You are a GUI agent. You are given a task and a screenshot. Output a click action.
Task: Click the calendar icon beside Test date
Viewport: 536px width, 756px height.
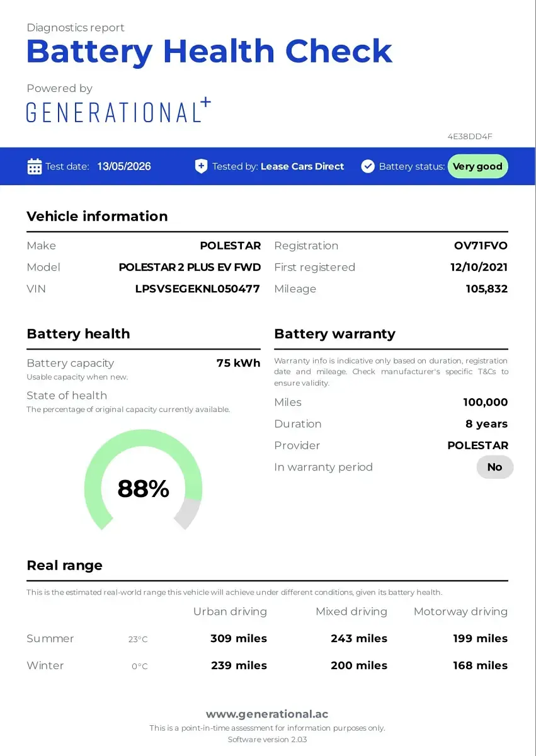(35, 166)
